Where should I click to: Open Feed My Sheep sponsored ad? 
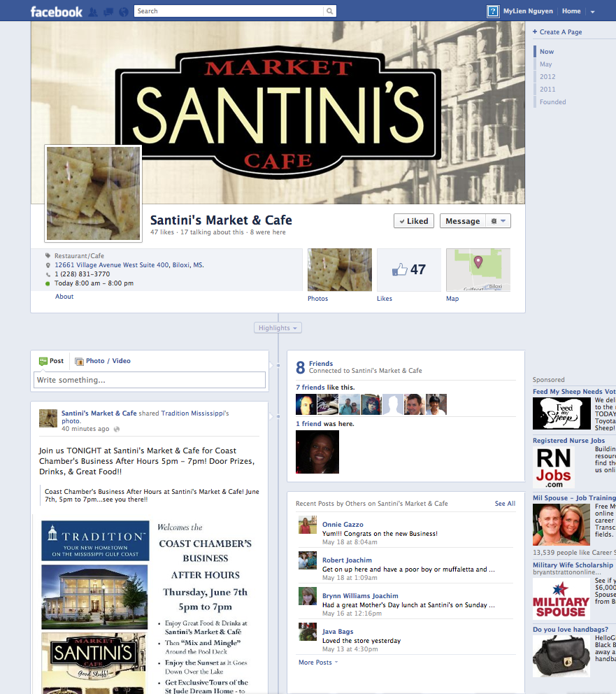click(x=574, y=391)
